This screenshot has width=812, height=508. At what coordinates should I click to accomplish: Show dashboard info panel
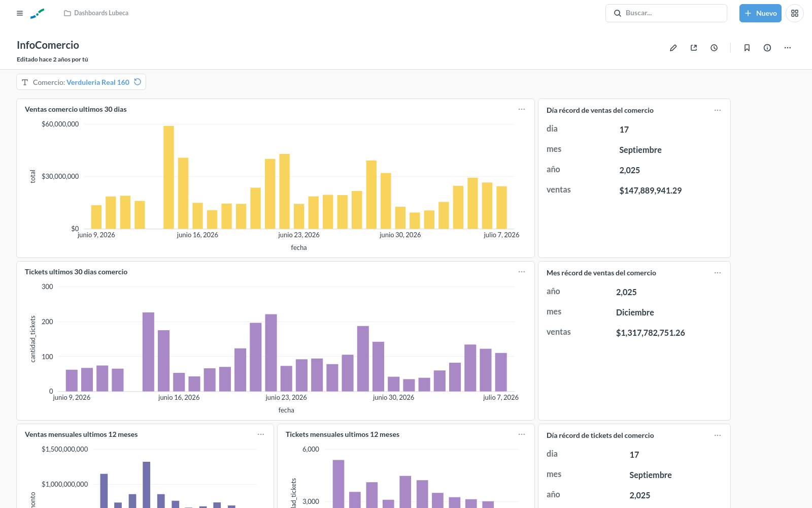tap(767, 48)
